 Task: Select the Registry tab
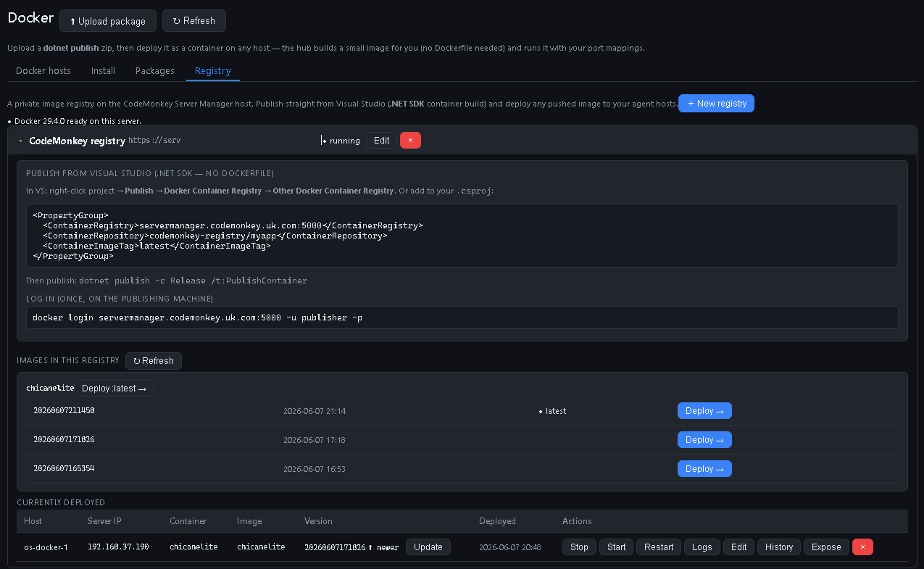(x=213, y=71)
